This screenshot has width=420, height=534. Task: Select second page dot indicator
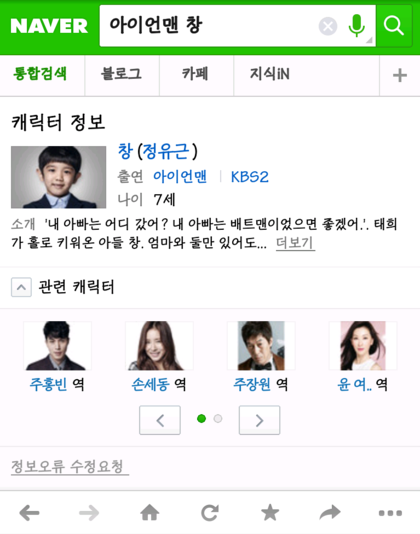[x=218, y=419]
